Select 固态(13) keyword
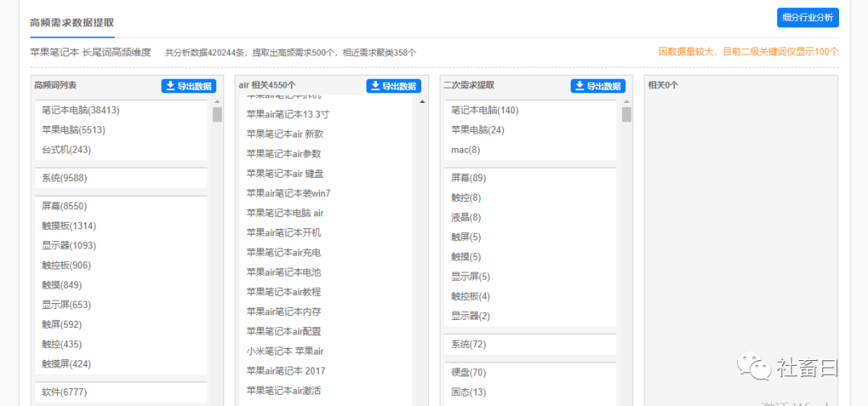 coord(469,392)
